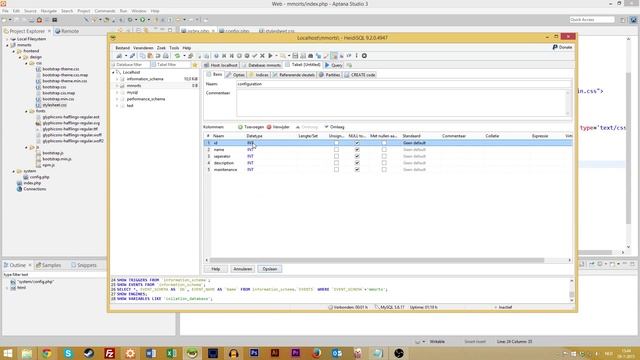640x360 pixels.
Task: Toggle NULL allowed checkbox for the name column
Action: pyautogui.click(x=357, y=150)
